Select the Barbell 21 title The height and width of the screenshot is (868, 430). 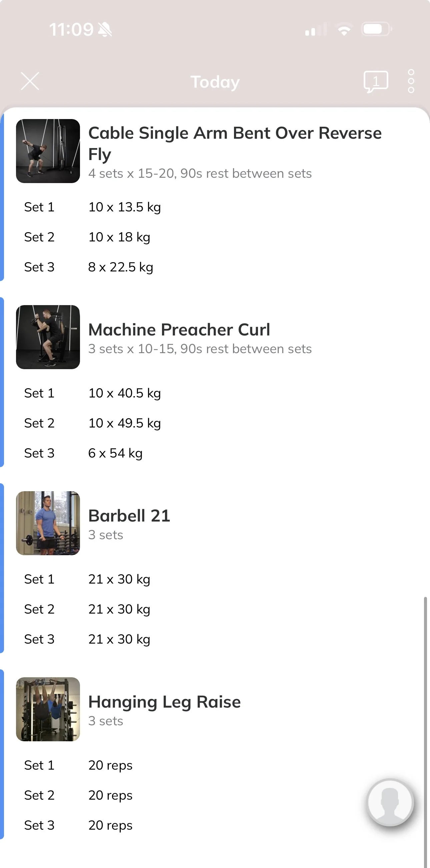(129, 516)
